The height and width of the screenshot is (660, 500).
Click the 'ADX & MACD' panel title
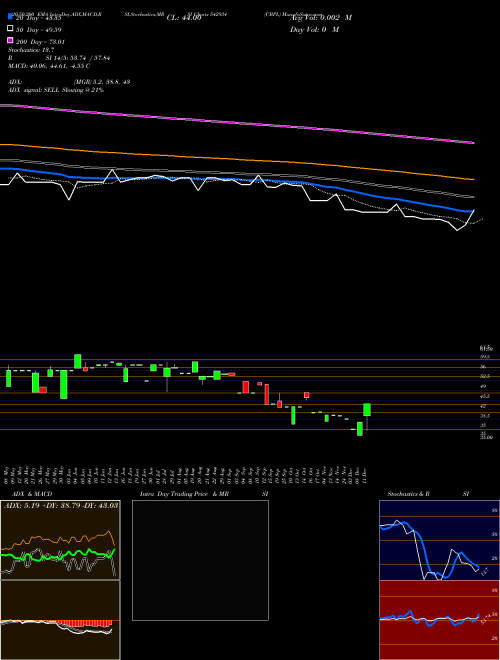click(32, 494)
